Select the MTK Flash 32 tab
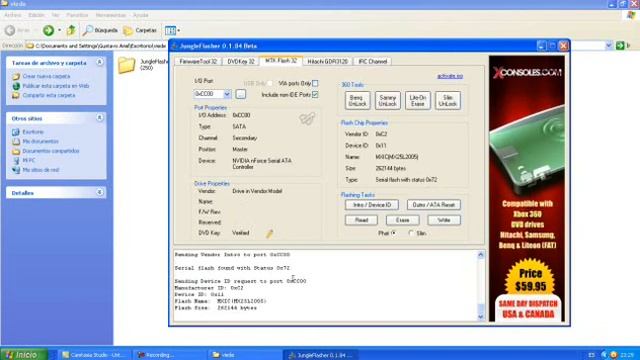640x360 pixels. (x=281, y=60)
